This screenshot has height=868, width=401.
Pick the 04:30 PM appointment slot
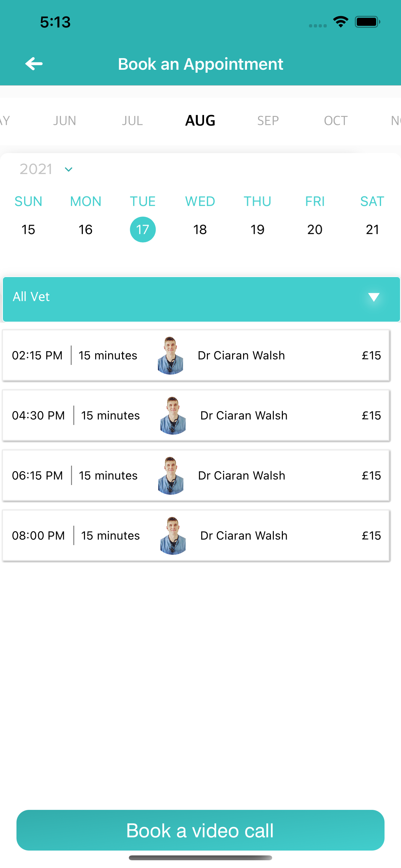click(x=196, y=416)
